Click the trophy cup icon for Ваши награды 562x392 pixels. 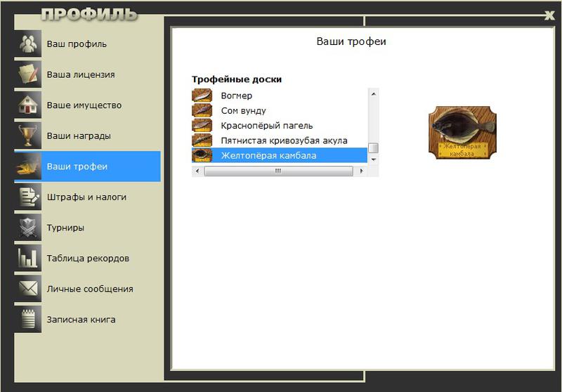click(28, 136)
